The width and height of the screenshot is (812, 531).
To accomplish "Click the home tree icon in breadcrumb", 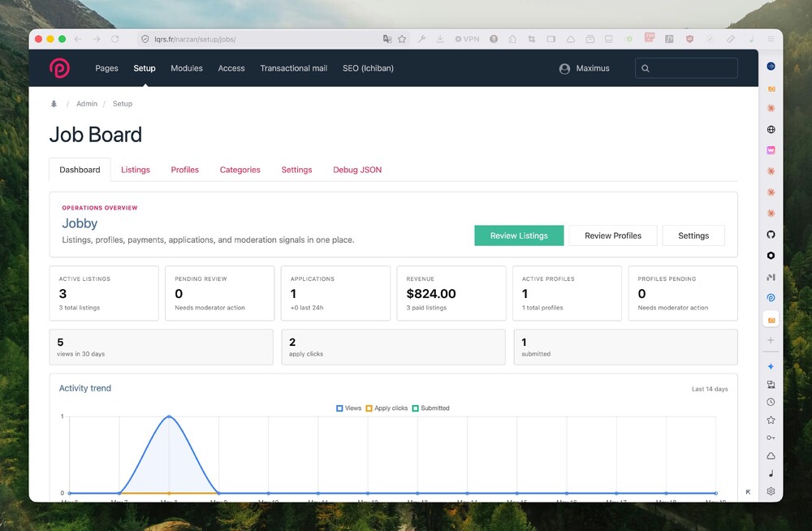I will pos(54,104).
